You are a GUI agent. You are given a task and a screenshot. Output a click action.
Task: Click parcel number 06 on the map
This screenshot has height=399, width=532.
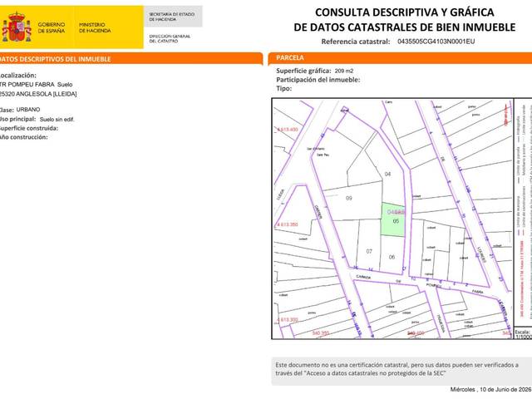pyautogui.click(x=392, y=257)
